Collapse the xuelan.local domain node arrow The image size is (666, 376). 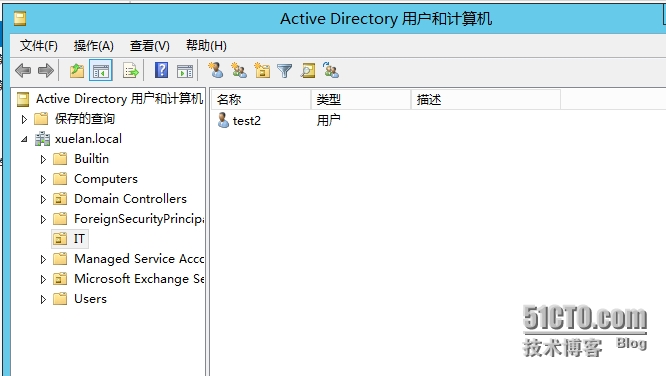click(24, 139)
